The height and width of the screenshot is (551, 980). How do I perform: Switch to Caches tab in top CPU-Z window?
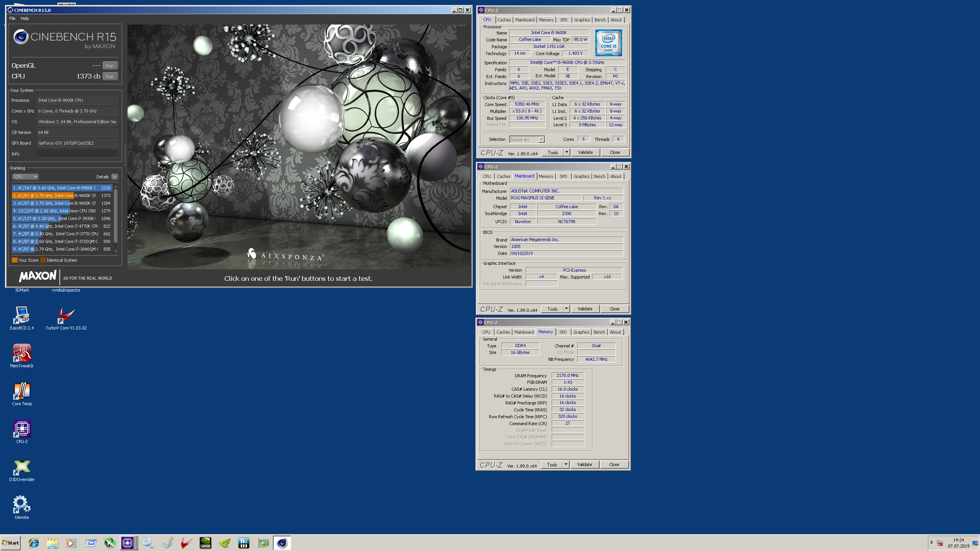[504, 20]
